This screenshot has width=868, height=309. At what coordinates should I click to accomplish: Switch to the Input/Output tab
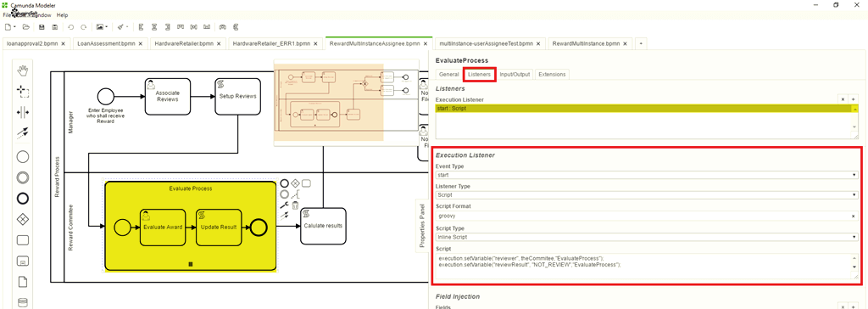pyautogui.click(x=515, y=75)
